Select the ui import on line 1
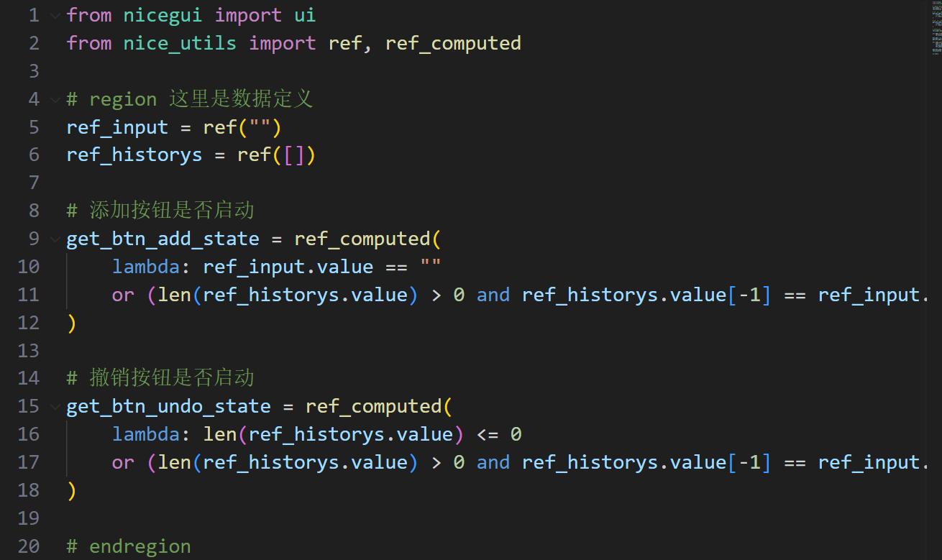Viewport: 942px width, 560px height. click(305, 14)
